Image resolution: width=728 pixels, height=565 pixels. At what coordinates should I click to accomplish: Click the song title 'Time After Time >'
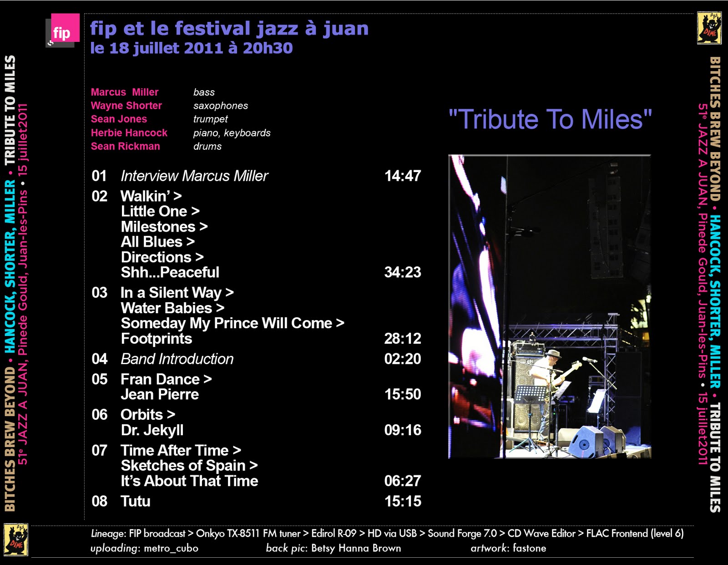click(x=181, y=451)
